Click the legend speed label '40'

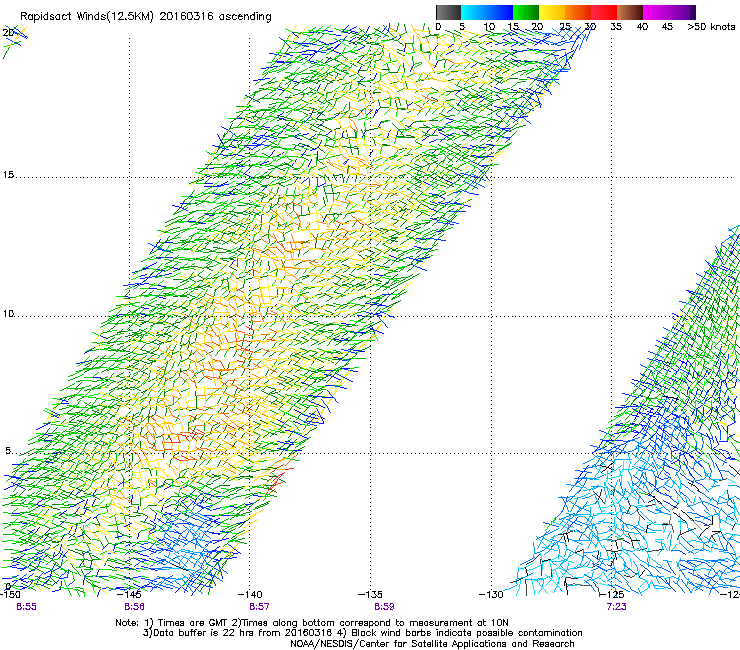[642, 27]
